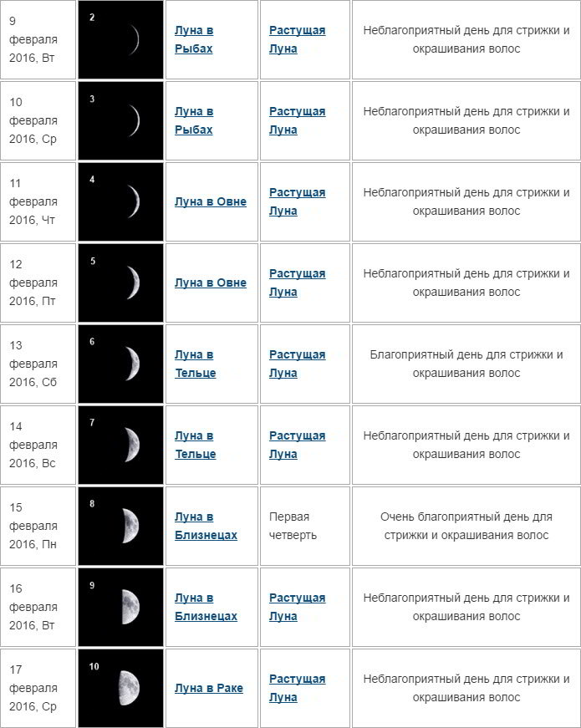Click the "Луна в Раке" link

[x=209, y=688]
